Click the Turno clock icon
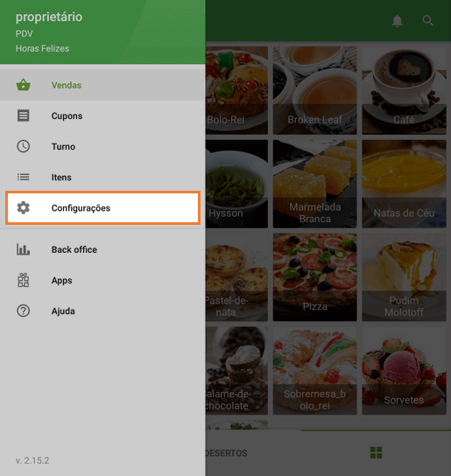451x476 pixels. tap(23, 146)
